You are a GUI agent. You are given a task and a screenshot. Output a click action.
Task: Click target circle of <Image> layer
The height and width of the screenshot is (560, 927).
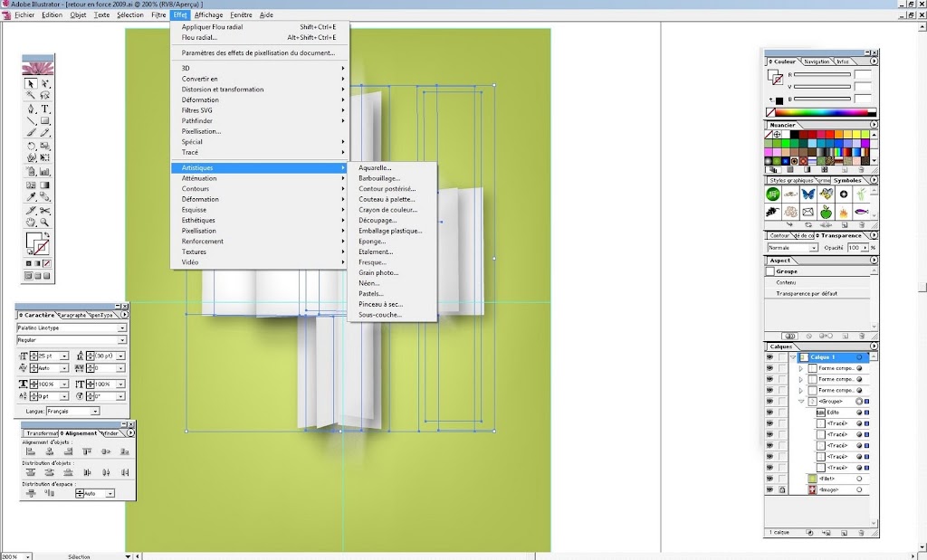pyautogui.click(x=860, y=489)
